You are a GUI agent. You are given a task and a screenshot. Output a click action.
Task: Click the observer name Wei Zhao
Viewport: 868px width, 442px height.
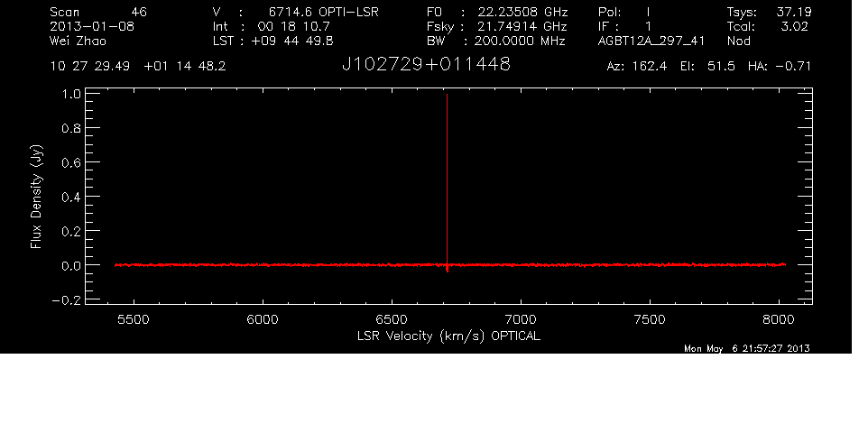pyautogui.click(x=78, y=41)
